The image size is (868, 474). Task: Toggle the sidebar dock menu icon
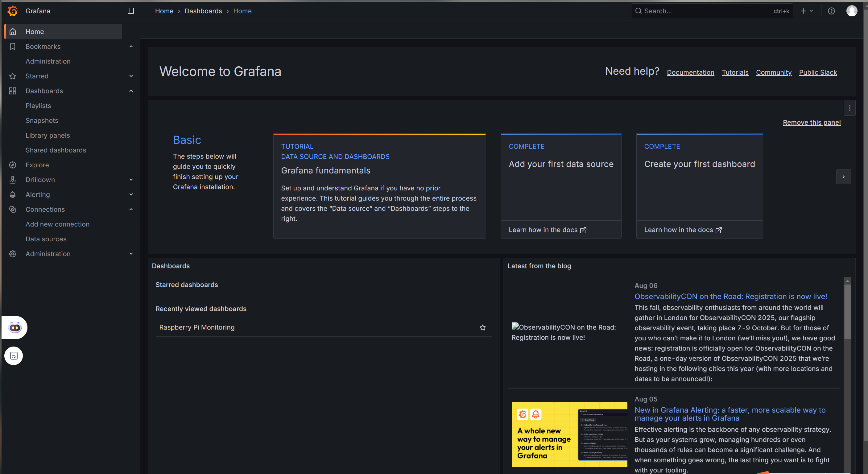click(x=131, y=11)
